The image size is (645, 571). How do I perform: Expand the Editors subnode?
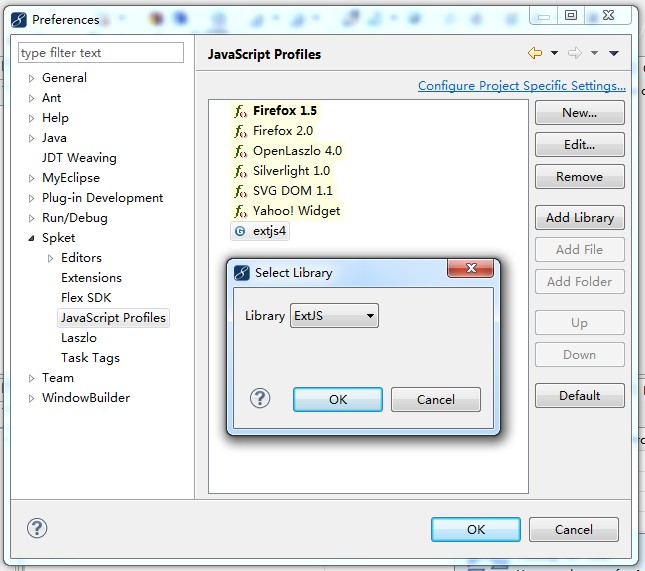[50, 258]
